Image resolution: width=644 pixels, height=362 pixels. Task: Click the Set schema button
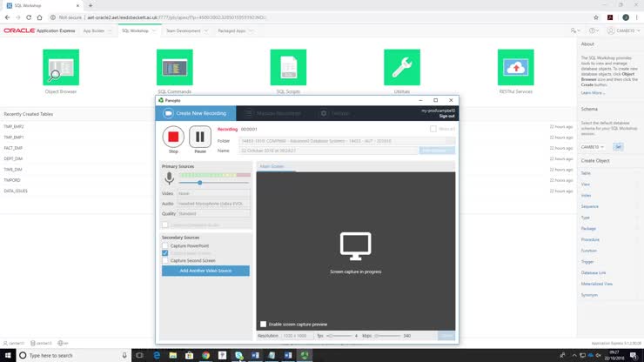[618, 147]
